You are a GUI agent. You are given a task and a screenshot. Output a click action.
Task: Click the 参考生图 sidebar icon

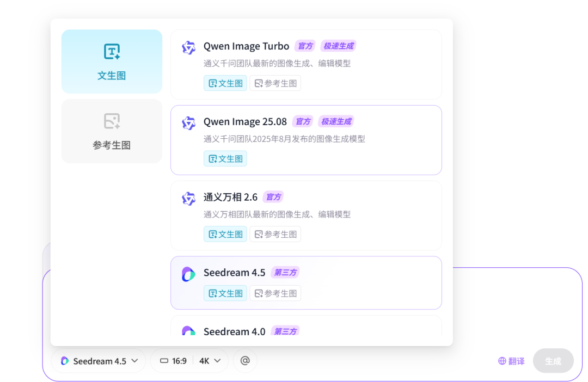click(111, 121)
